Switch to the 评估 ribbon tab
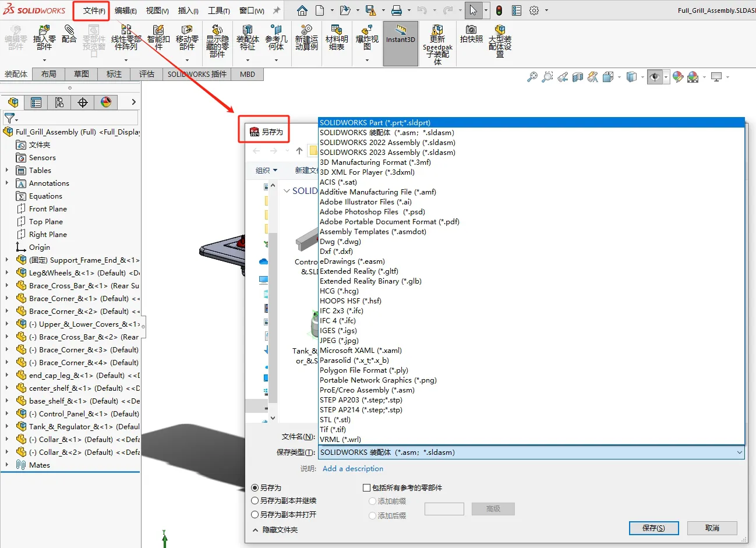Screen dimensions: 756x548 (x=147, y=74)
